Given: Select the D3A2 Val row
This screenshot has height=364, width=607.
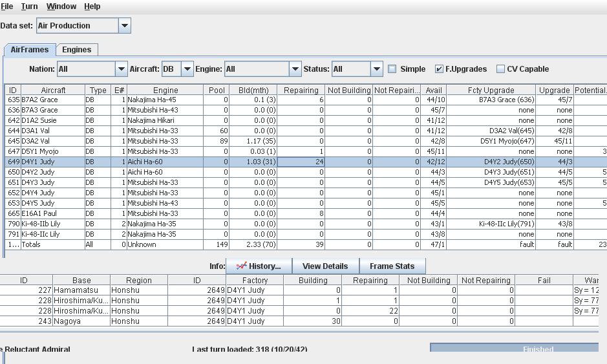Looking at the screenshot, I should [306, 141].
